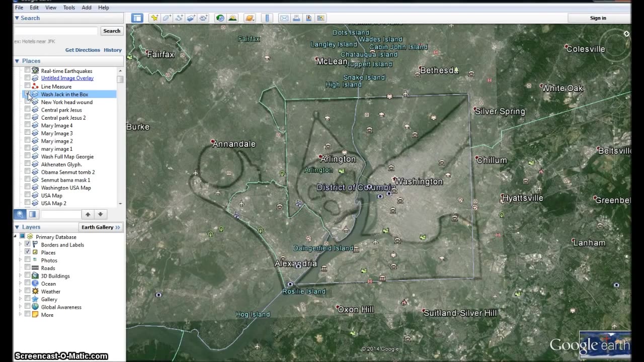Collapse the Layers panel triangle
This screenshot has width=644, height=362.
pyautogui.click(x=17, y=227)
